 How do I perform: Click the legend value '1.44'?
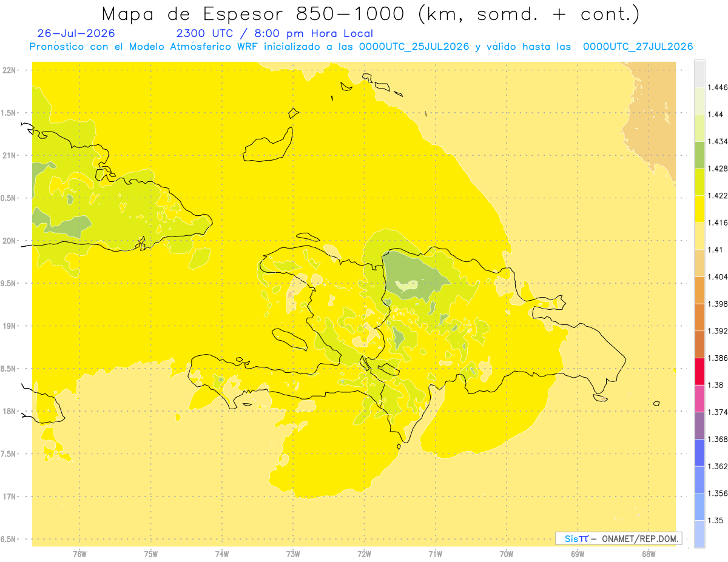[716, 115]
